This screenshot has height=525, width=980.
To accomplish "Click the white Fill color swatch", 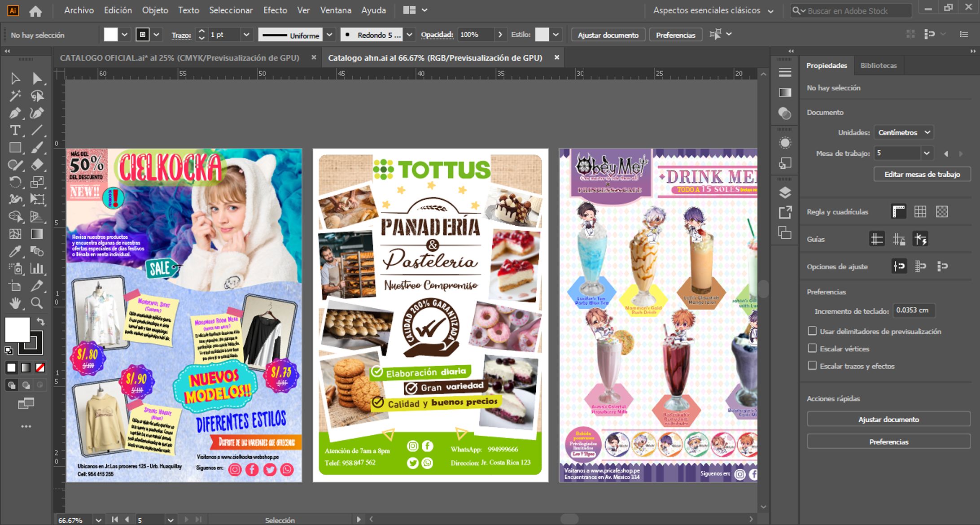I will (x=17, y=329).
